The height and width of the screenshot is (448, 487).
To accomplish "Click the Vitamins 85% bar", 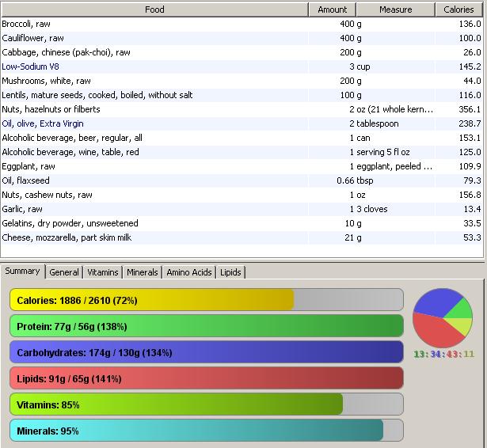I will (206, 404).
